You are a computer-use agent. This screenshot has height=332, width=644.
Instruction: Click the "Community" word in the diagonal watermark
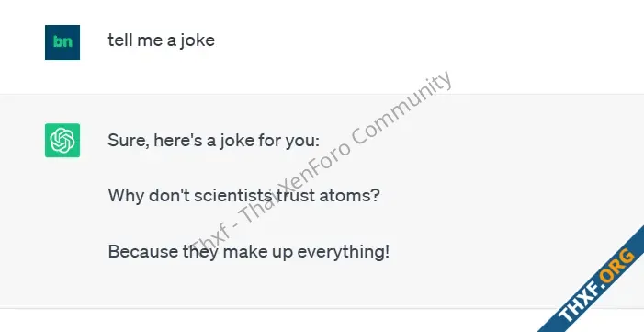(402, 111)
